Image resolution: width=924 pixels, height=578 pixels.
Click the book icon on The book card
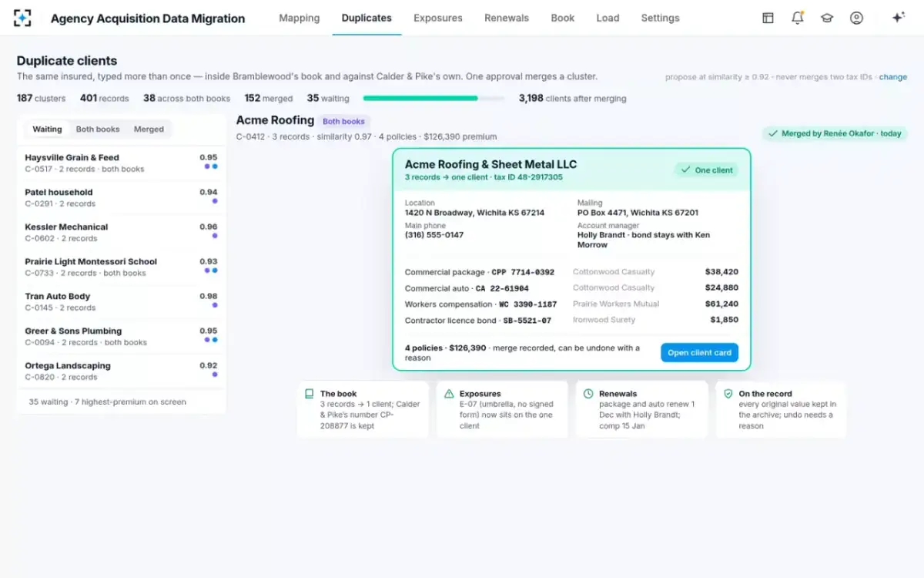310,394
